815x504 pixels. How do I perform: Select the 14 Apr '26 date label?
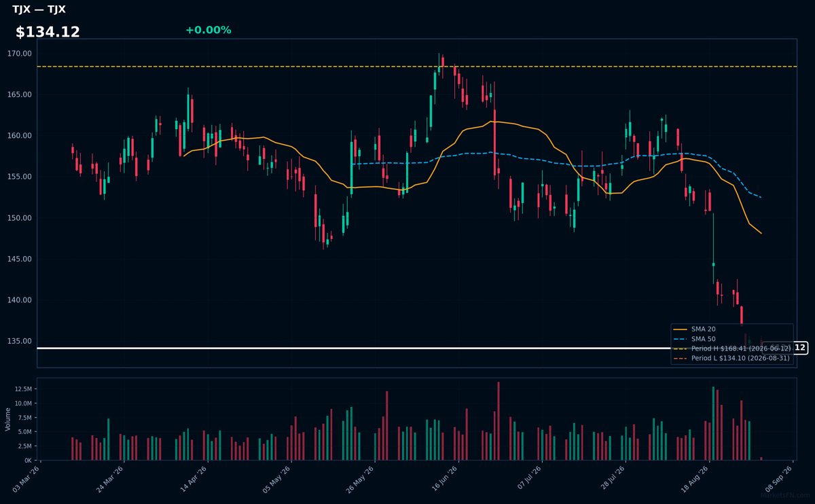(x=194, y=479)
